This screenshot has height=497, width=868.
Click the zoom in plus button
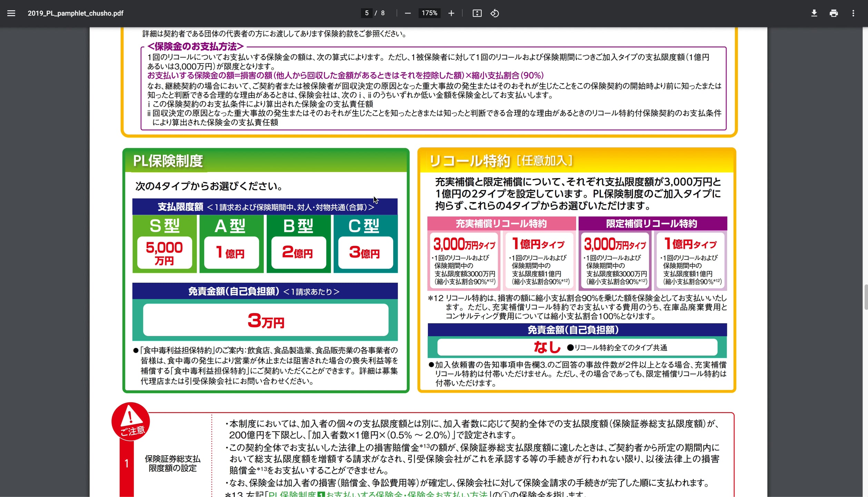click(x=451, y=13)
